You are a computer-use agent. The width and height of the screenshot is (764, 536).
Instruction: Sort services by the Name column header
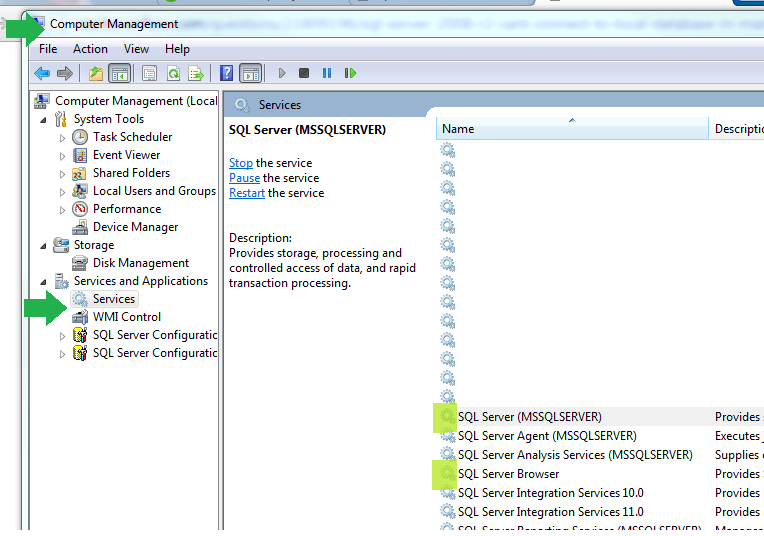pos(458,129)
